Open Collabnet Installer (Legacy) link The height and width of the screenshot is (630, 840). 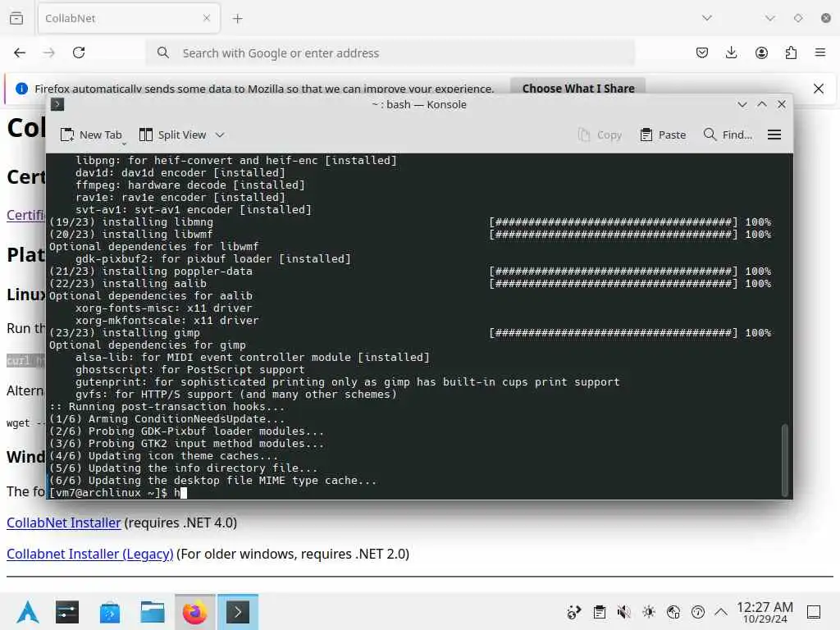[90, 554]
